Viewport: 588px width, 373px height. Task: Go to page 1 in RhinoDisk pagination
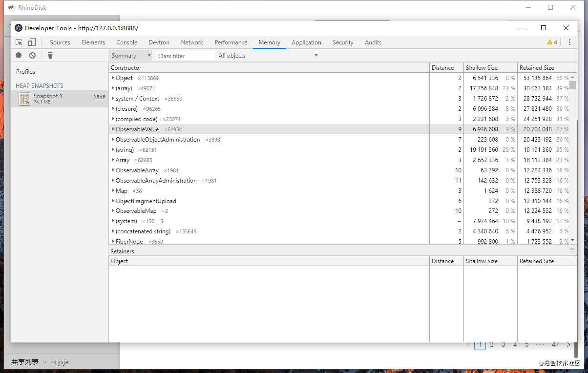(x=480, y=344)
